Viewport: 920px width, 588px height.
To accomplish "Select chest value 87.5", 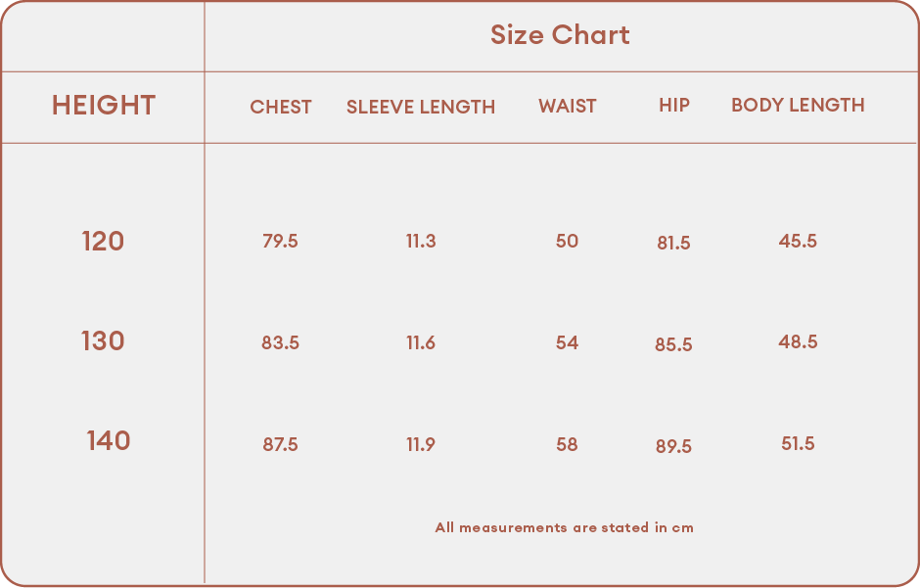I will 280,444.
